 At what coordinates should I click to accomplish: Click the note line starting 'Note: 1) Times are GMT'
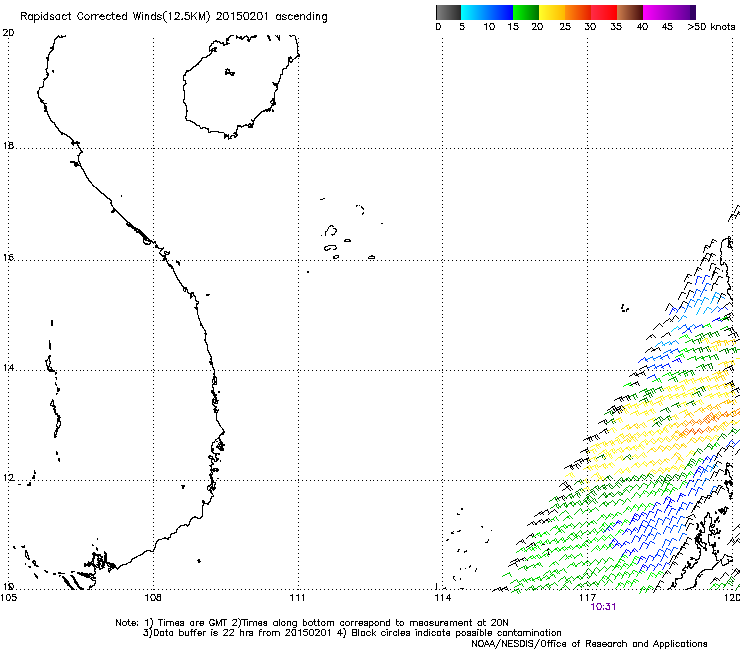pyautogui.click(x=312, y=623)
